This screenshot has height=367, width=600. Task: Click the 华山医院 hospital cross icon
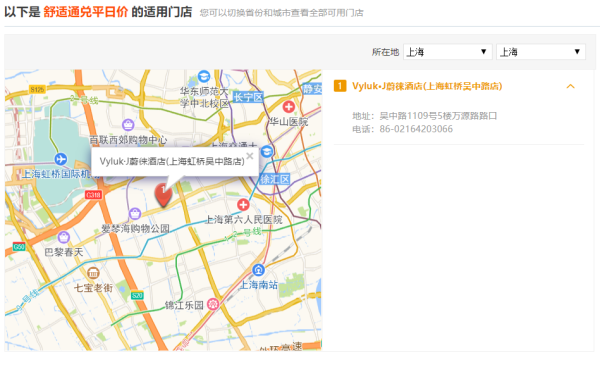point(289,106)
